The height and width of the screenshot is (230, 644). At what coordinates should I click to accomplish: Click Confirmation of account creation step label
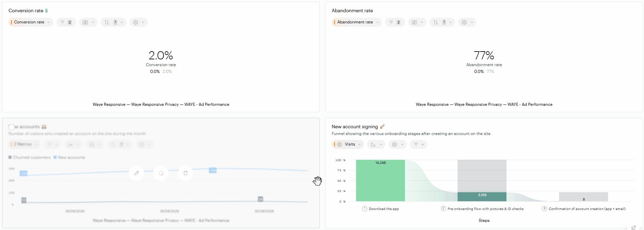click(x=587, y=209)
